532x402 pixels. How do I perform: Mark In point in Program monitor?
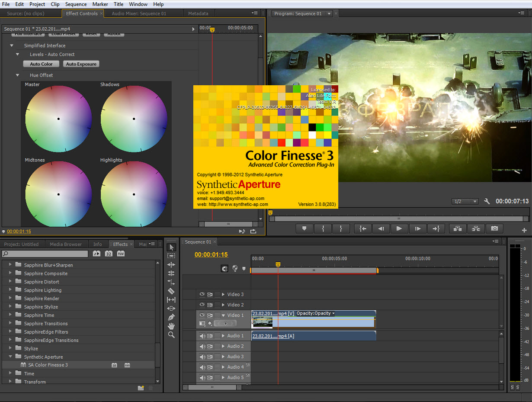[x=323, y=228]
